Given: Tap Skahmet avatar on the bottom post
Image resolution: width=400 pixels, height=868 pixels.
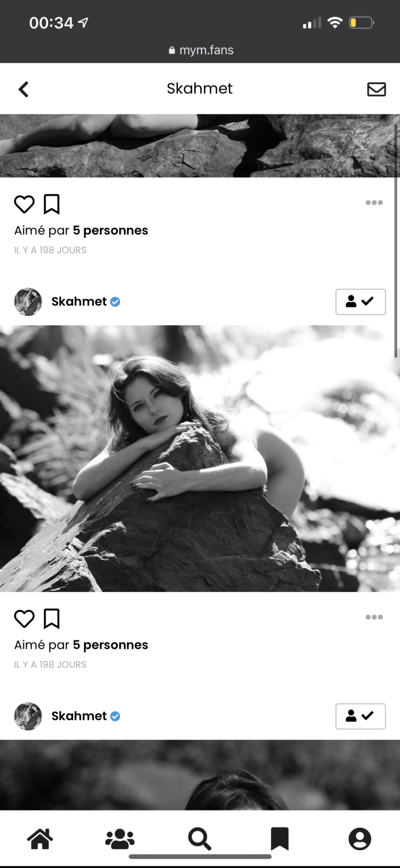Looking at the screenshot, I should 28,716.
